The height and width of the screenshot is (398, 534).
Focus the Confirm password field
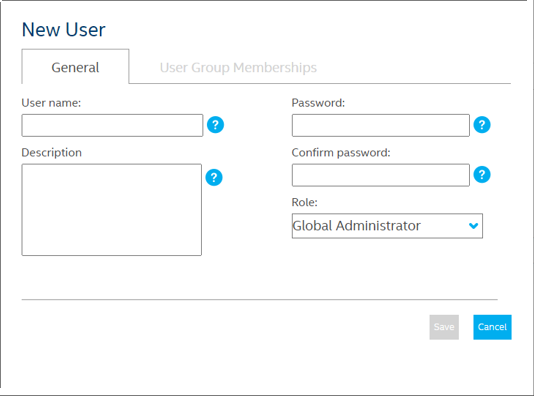[x=381, y=175]
